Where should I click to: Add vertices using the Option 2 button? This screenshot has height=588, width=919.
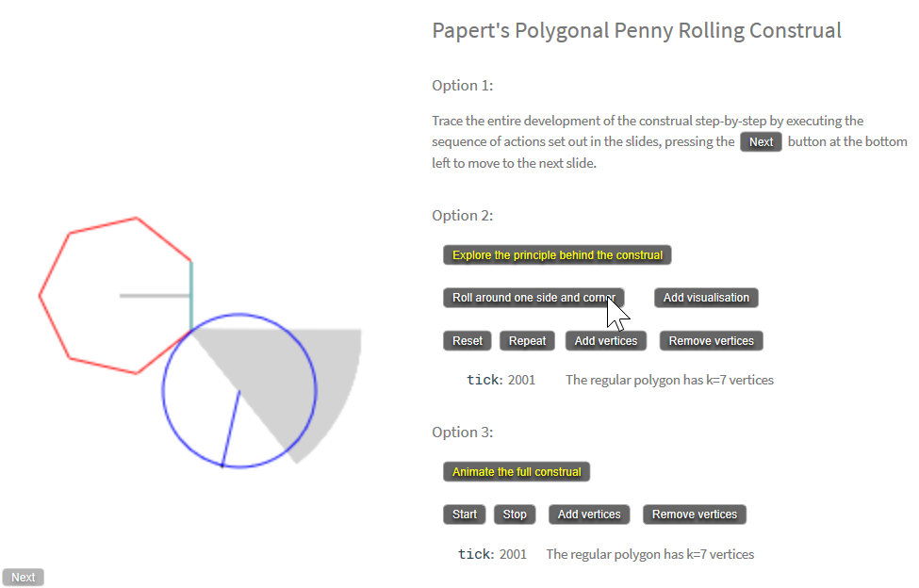coord(606,341)
